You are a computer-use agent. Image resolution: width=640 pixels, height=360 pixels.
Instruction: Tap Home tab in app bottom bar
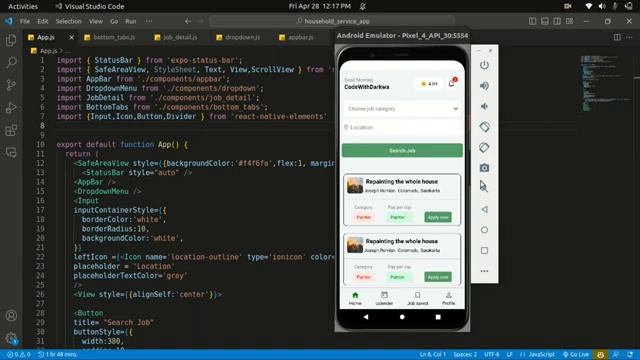click(355, 298)
